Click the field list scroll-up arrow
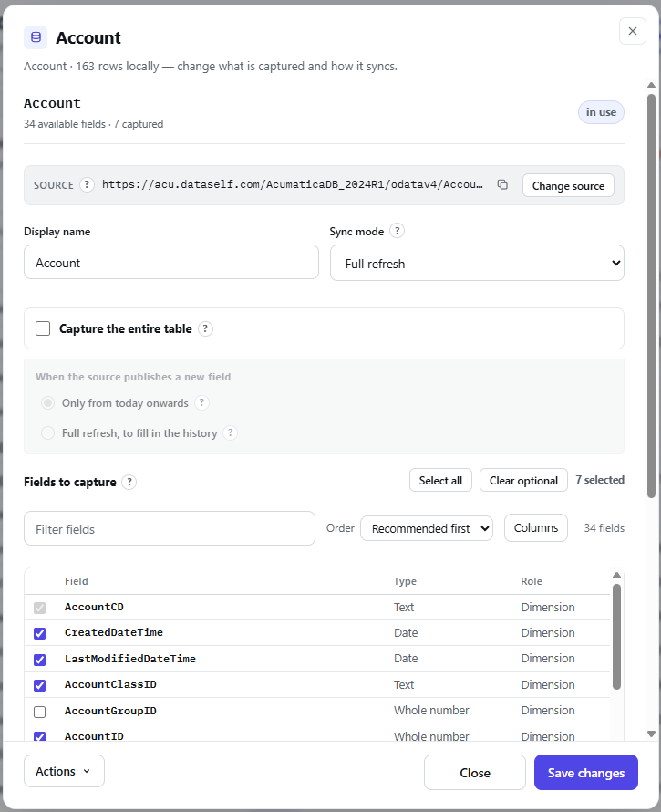This screenshot has height=812, width=661. click(x=616, y=576)
